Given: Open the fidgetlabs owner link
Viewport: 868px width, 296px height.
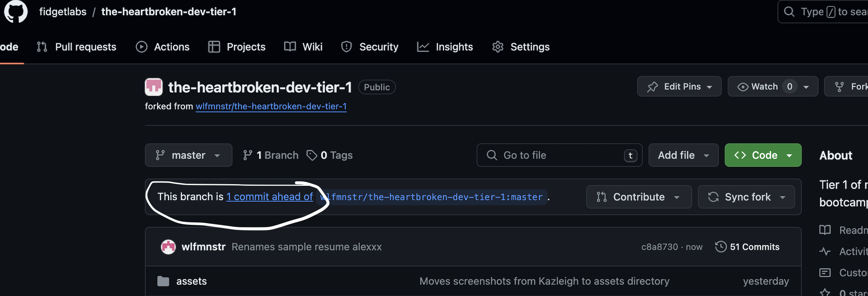Looking at the screenshot, I should coord(63,12).
